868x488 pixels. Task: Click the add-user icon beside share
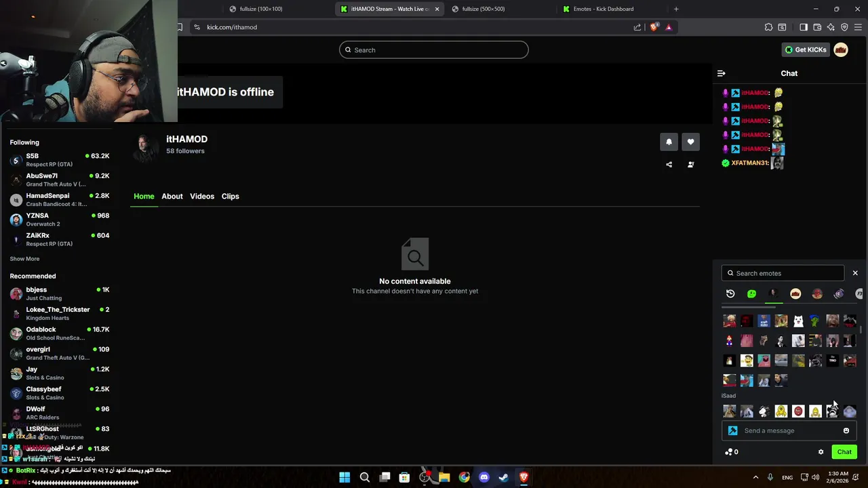(690, 164)
